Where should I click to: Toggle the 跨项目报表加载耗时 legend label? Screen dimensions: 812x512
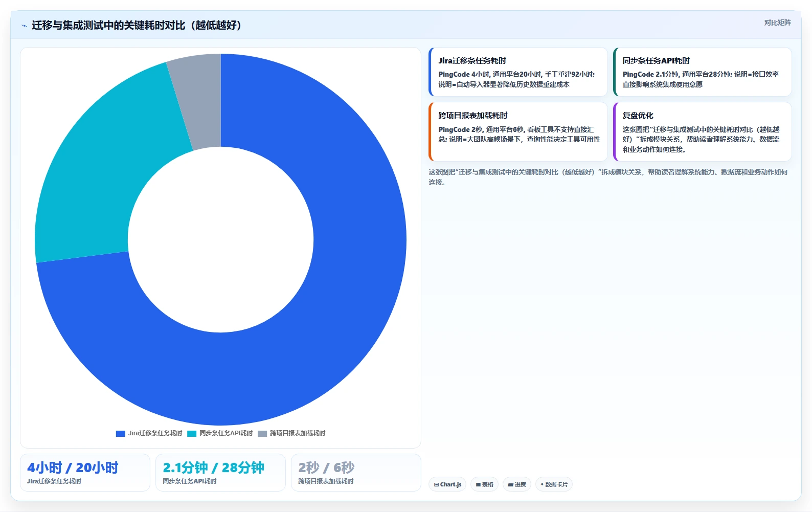(x=298, y=433)
